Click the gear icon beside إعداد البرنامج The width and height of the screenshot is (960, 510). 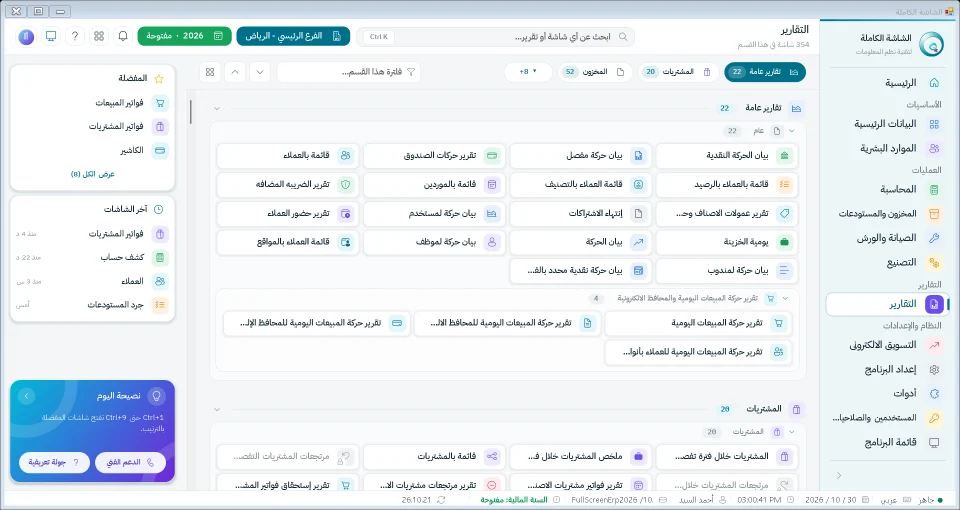pos(934,370)
